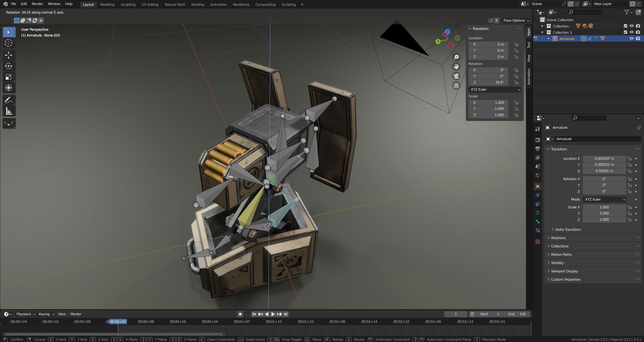The height and width of the screenshot is (342, 644).
Task: Open the Render menu
Action: point(37,4)
